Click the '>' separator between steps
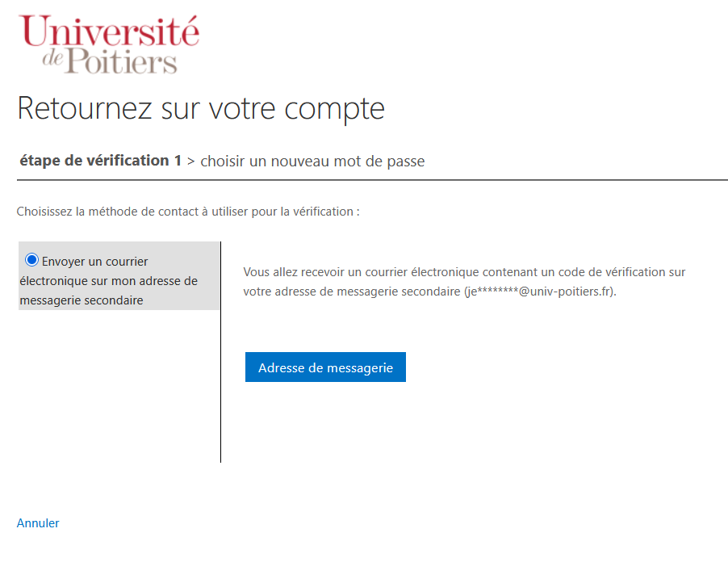This screenshot has width=728, height=579. pos(190,162)
